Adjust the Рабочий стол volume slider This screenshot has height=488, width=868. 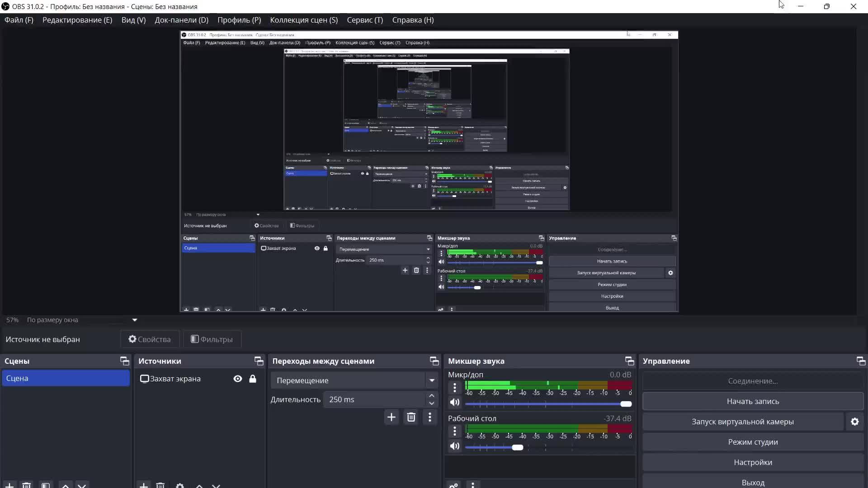point(518,447)
